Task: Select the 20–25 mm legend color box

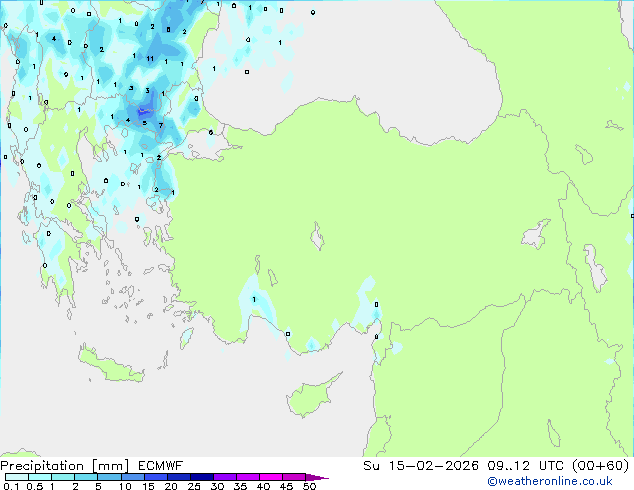Action: (x=178, y=477)
